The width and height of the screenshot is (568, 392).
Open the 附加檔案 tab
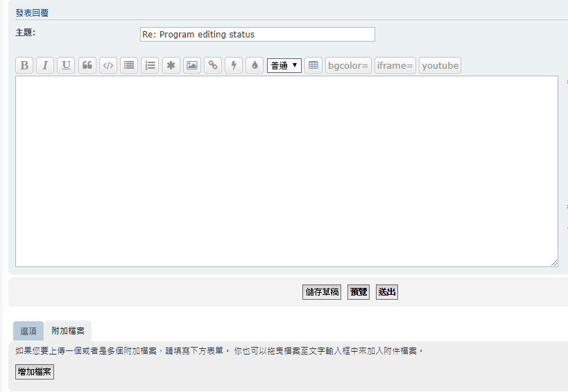point(68,331)
